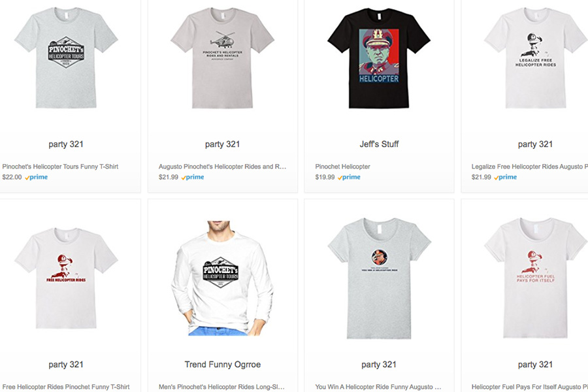Open the red Free Helicopter Rides shirt image
Screen dimensions: 588x392
pyautogui.click(x=66, y=278)
